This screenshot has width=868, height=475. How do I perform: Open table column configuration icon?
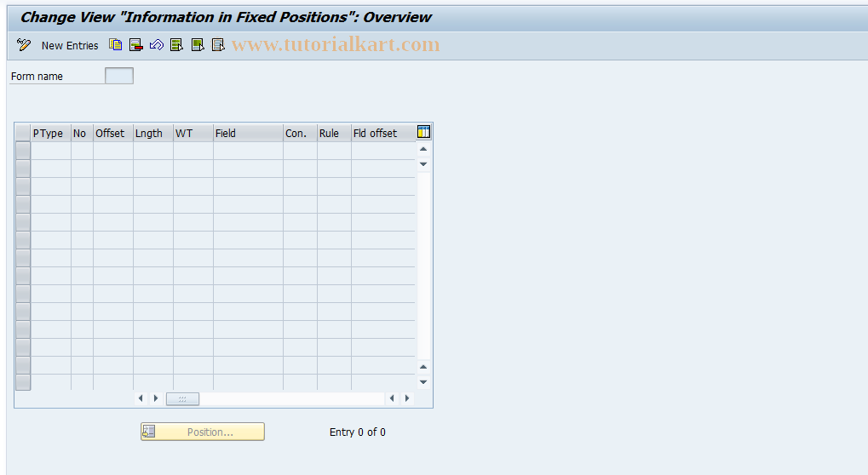pyautogui.click(x=423, y=132)
